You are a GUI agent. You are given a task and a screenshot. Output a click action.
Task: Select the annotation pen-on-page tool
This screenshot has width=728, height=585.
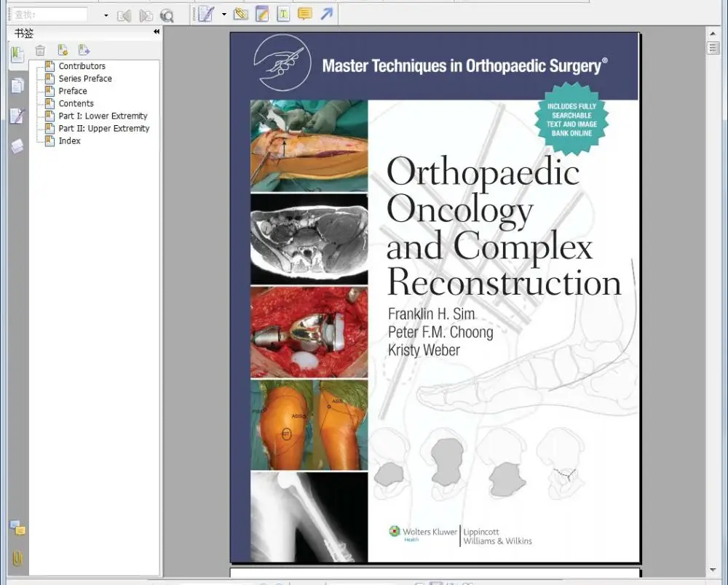pyautogui.click(x=206, y=15)
